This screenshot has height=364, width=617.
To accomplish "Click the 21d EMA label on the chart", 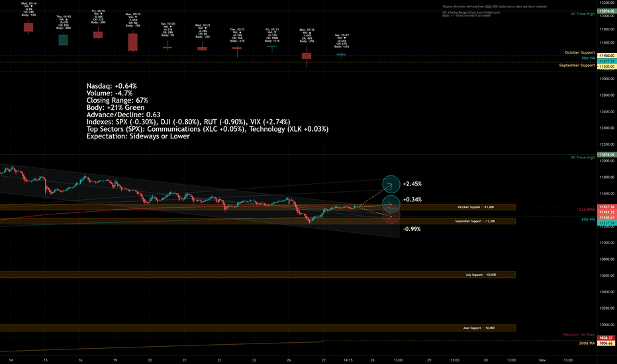I will coord(587,210).
